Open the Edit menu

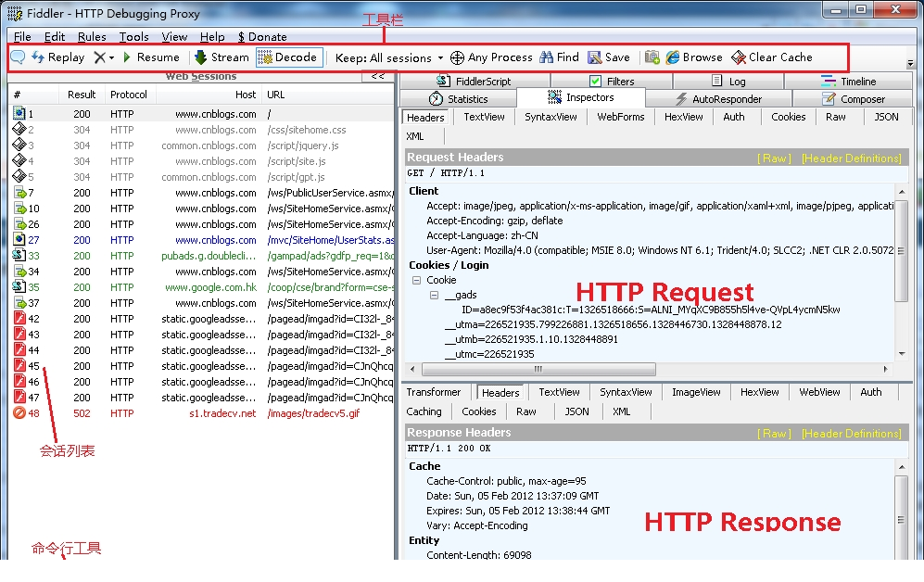(x=54, y=36)
